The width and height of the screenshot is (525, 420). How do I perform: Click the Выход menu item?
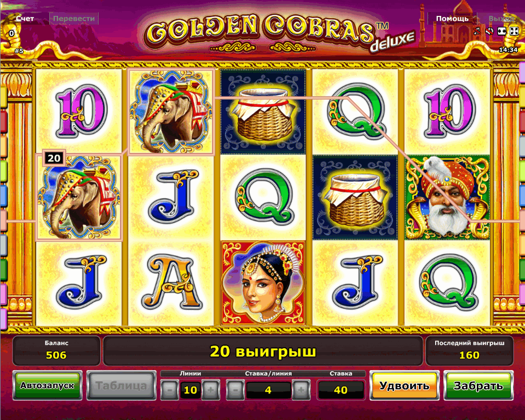[501, 19]
